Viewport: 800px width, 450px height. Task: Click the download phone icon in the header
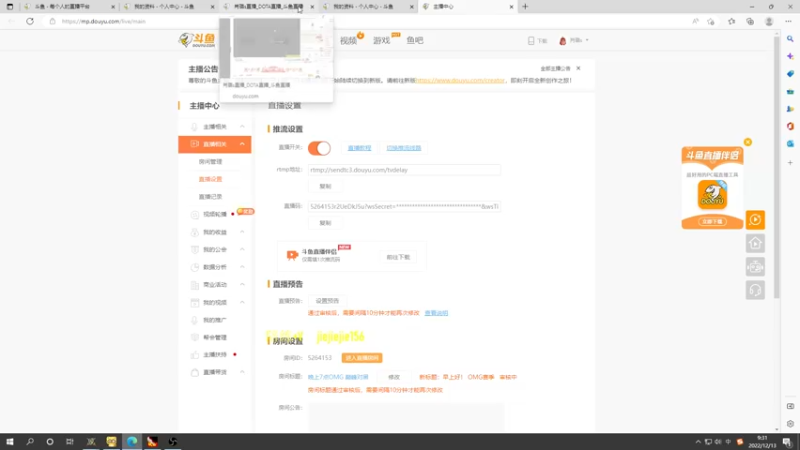(531, 40)
